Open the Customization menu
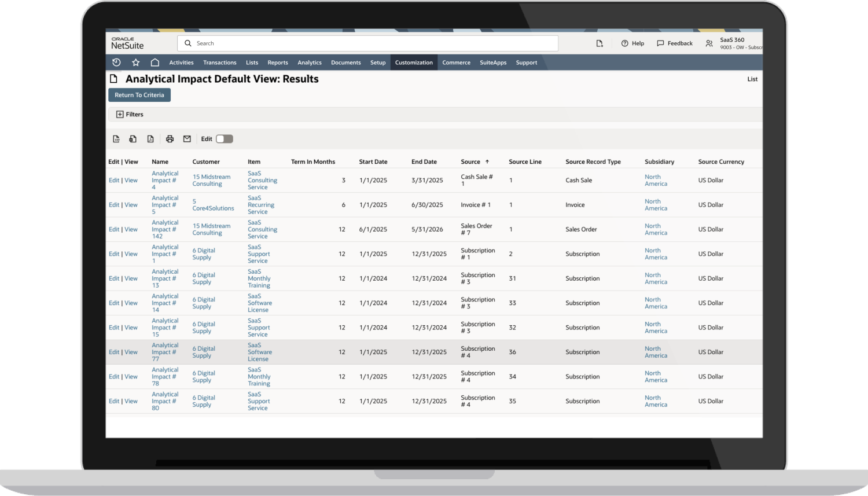 tap(414, 63)
